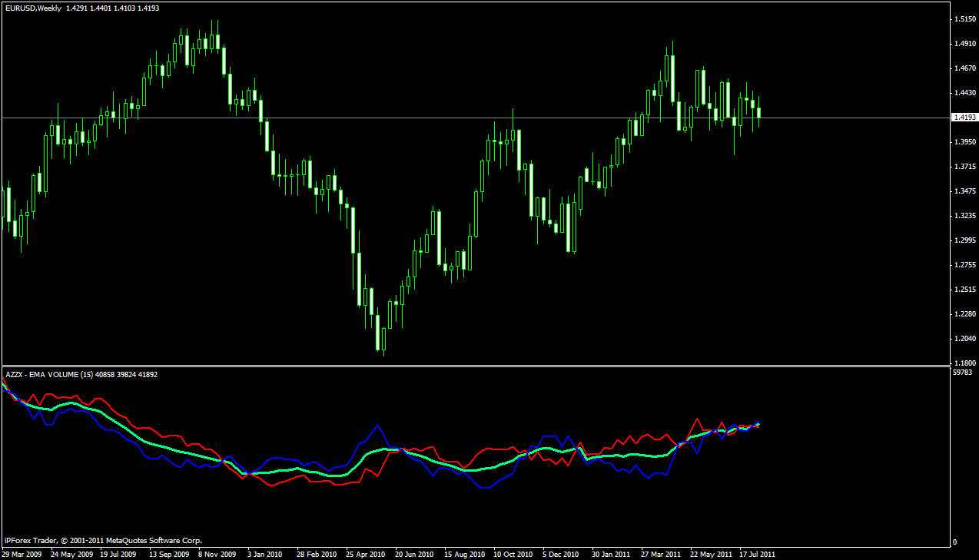The image size is (979, 560).
Task: Select the 19 Jul 2009 date label
Action: click(x=118, y=554)
